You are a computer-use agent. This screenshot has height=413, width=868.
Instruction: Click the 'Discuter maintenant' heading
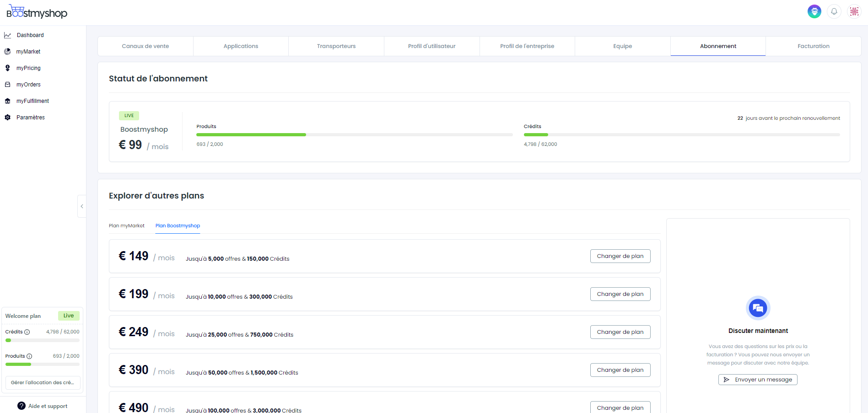point(758,331)
